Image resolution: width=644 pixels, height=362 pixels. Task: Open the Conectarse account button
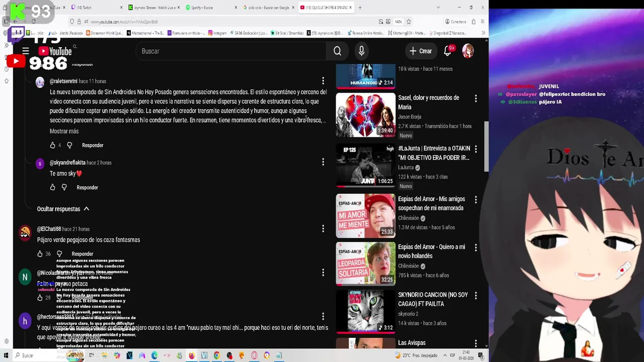[455, 22]
